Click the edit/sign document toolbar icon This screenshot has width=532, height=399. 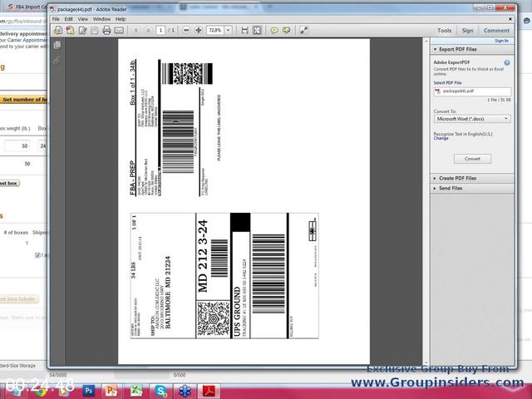82,30
